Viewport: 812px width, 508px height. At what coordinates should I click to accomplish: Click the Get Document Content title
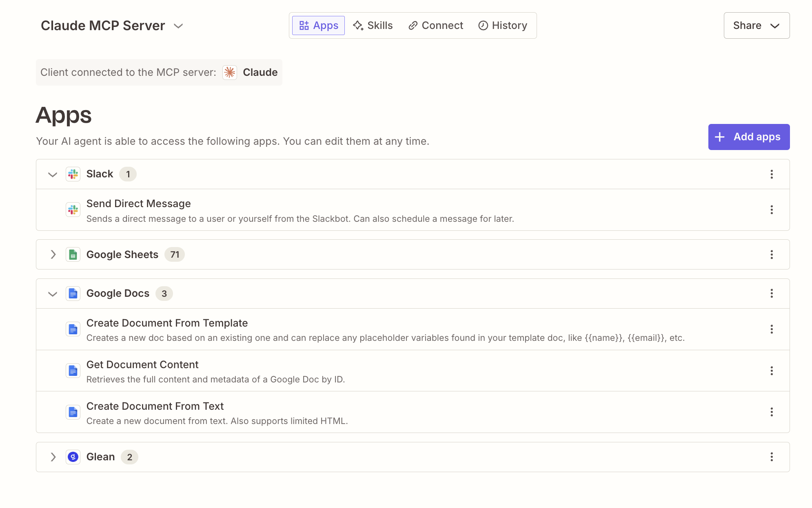coord(142,364)
